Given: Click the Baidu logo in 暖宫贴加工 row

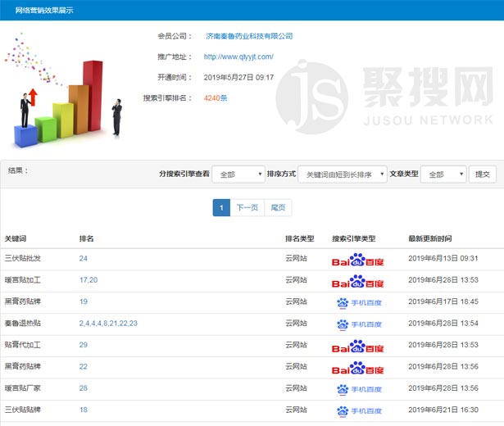Looking at the screenshot, I should (359, 282).
